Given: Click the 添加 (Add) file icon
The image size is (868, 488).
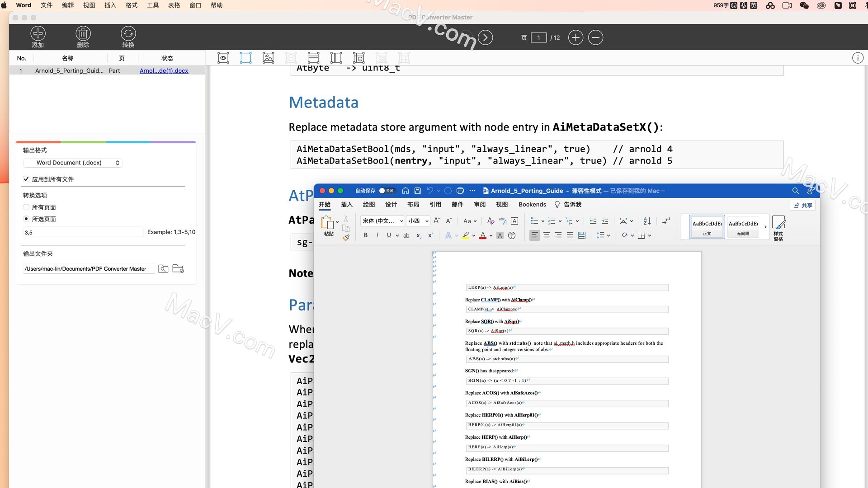Looking at the screenshot, I should pyautogui.click(x=38, y=34).
